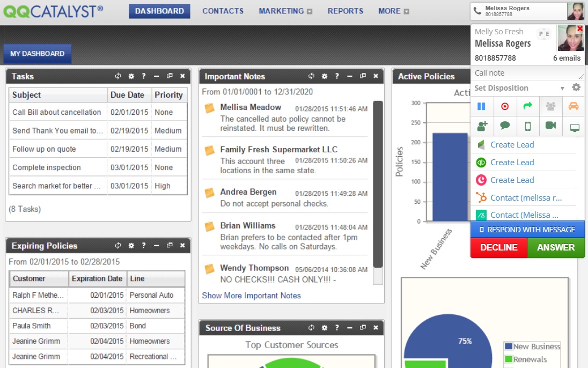Refresh the Source Of Business widget
Image resolution: width=588 pixels, height=368 pixels.
[311, 327]
